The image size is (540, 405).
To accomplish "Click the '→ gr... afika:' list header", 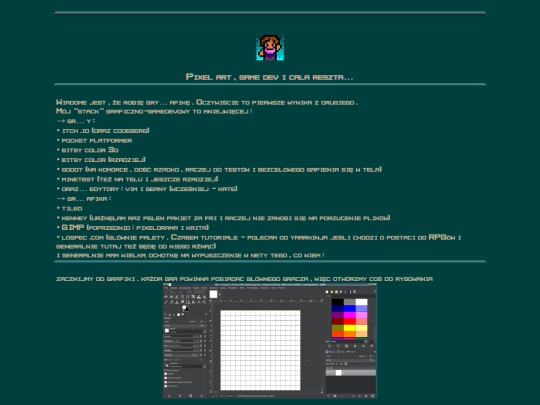I will (x=84, y=199).
